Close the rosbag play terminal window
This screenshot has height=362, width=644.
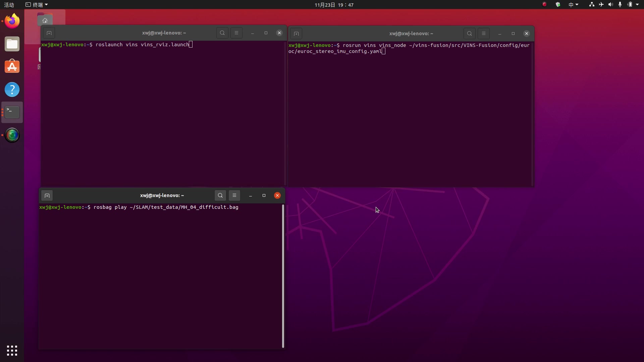[277, 195]
